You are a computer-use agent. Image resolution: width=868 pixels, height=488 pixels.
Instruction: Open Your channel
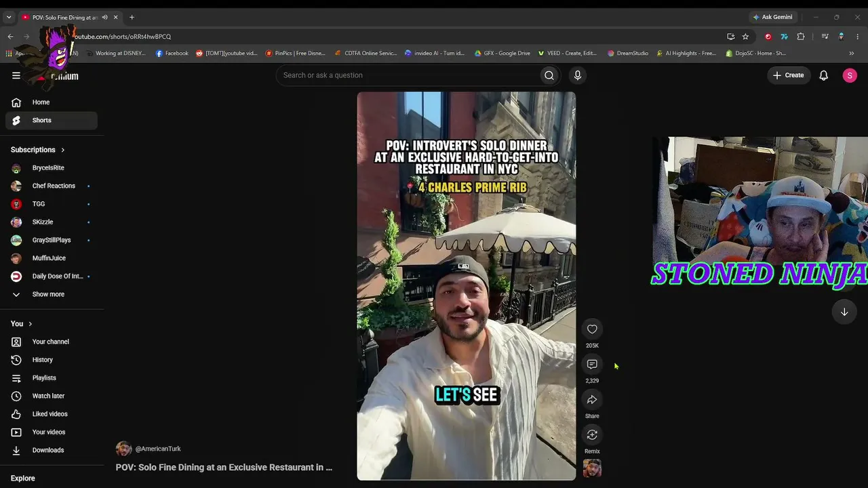52,342
